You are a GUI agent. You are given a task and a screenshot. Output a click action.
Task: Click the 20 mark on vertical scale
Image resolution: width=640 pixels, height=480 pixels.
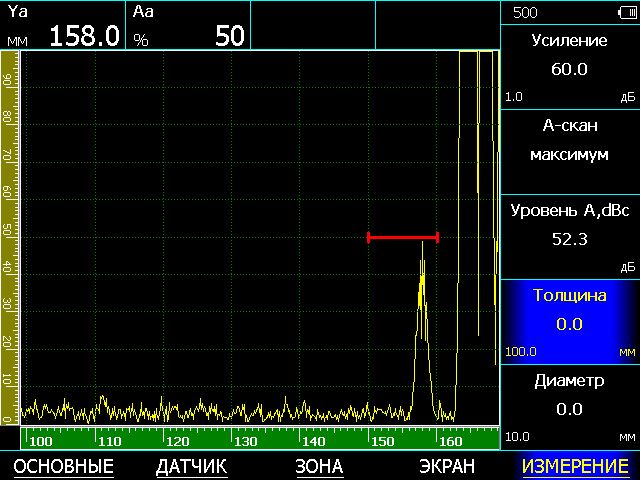7,342
